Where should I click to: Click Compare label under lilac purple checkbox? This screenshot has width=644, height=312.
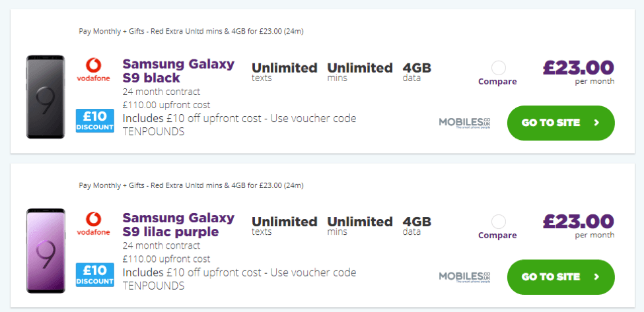(497, 235)
